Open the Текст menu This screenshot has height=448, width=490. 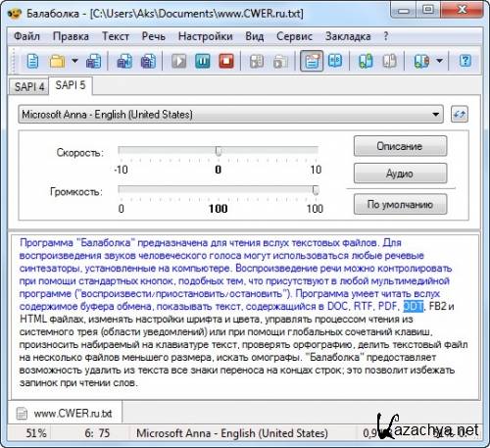pyautogui.click(x=116, y=36)
